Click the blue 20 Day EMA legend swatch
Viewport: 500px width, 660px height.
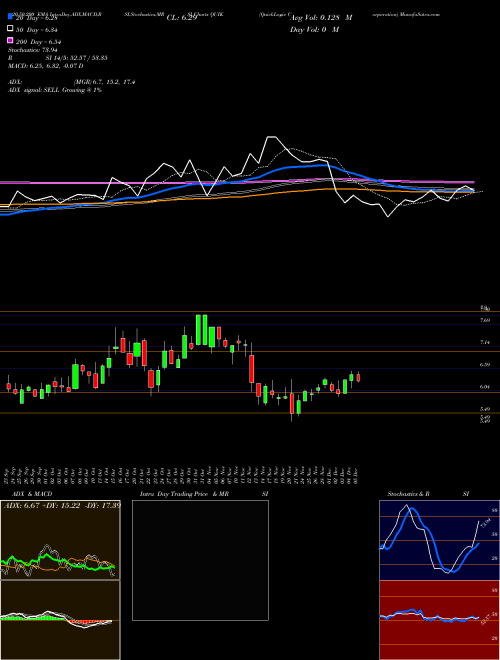pos(10,18)
